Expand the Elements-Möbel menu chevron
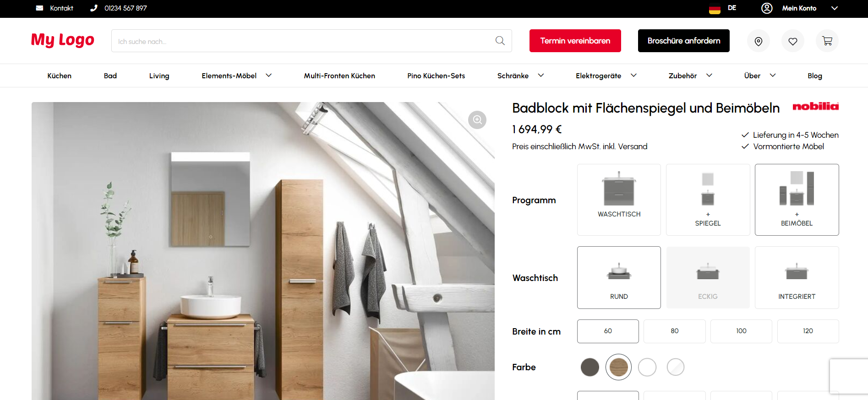 point(269,76)
